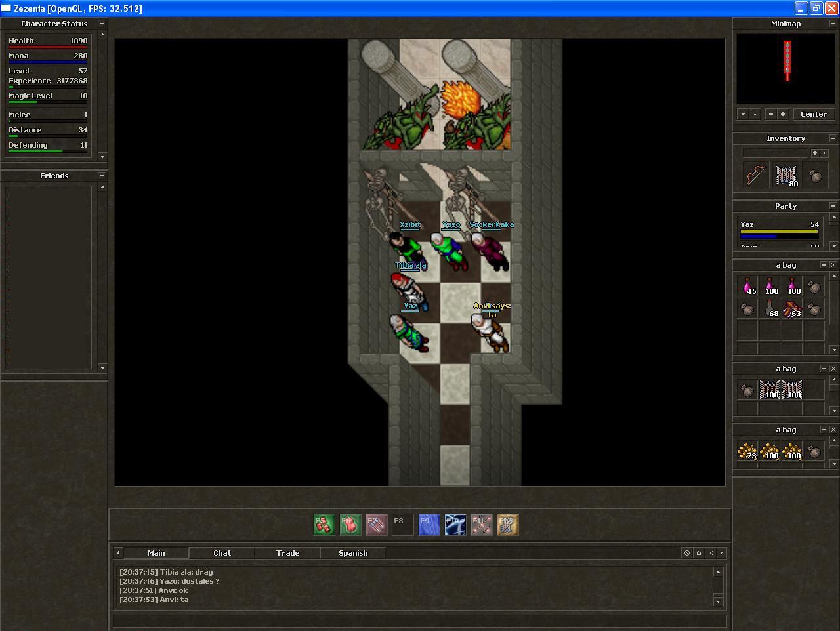Show previous chat tabs with left arrow

pos(118,553)
